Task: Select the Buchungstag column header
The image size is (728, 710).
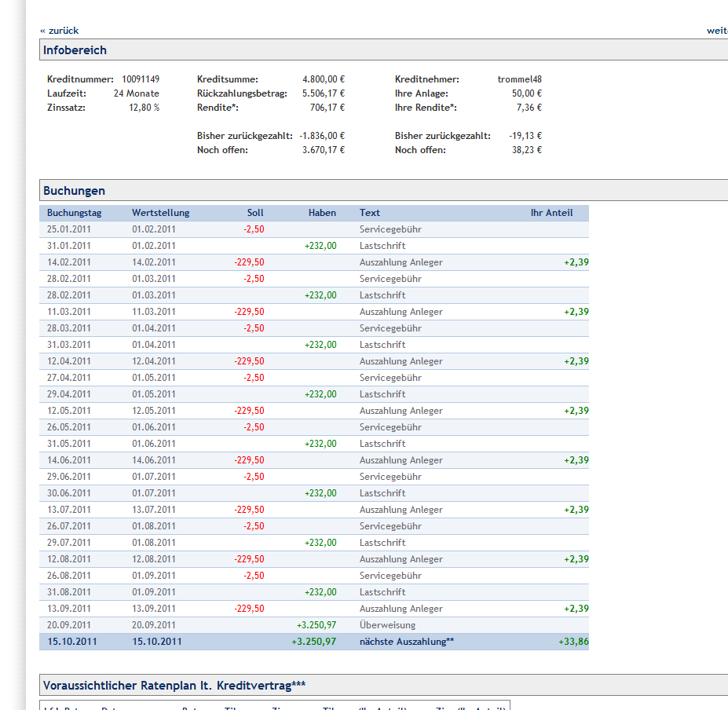Action: tap(75, 213)
